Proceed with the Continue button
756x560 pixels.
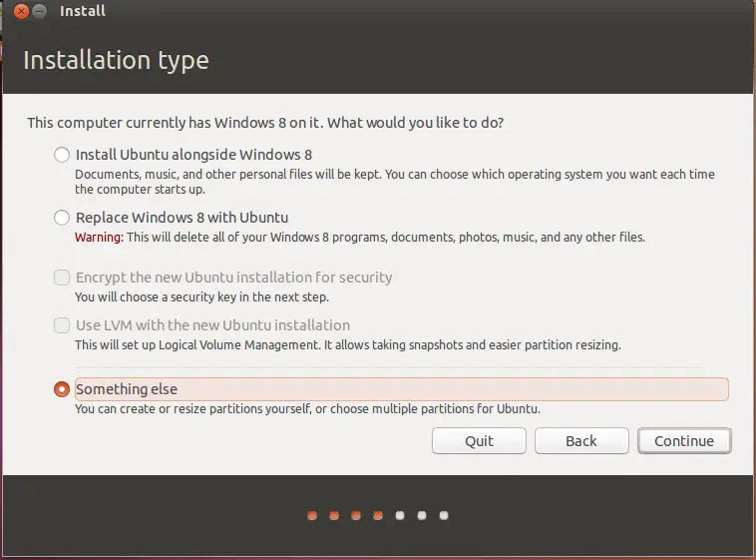coord(684,441)
